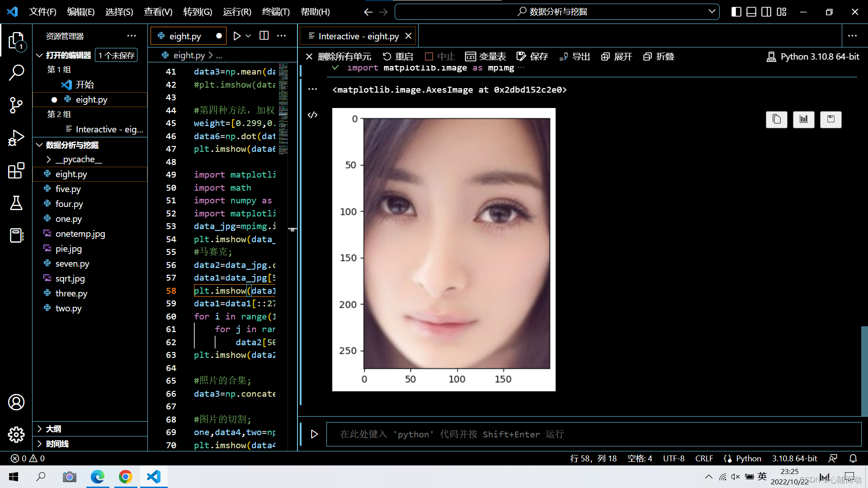Open the 终端(T) terminal menu
The height and width of the screenshot is (488, 868).
(276, 12)
